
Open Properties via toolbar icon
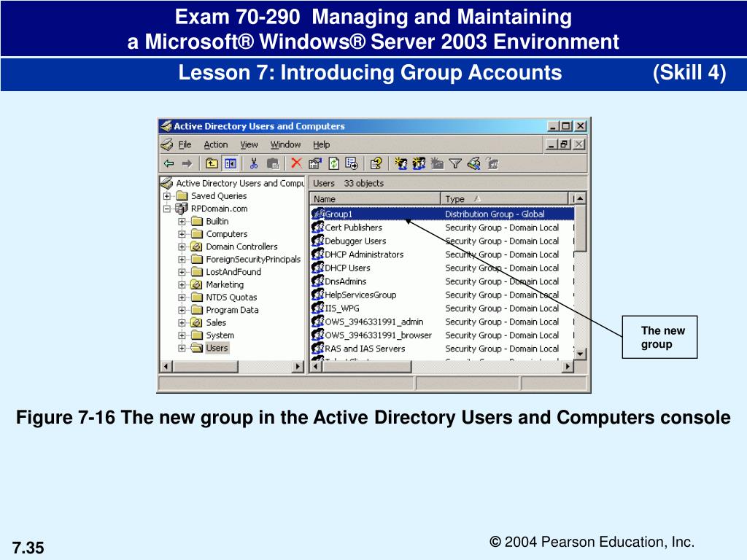click(x=315, y=164)
